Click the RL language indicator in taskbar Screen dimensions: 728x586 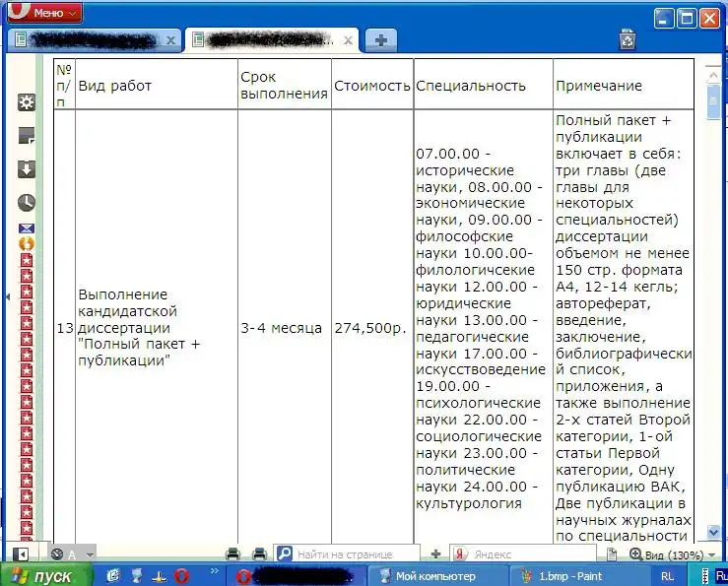click(668, 576)
